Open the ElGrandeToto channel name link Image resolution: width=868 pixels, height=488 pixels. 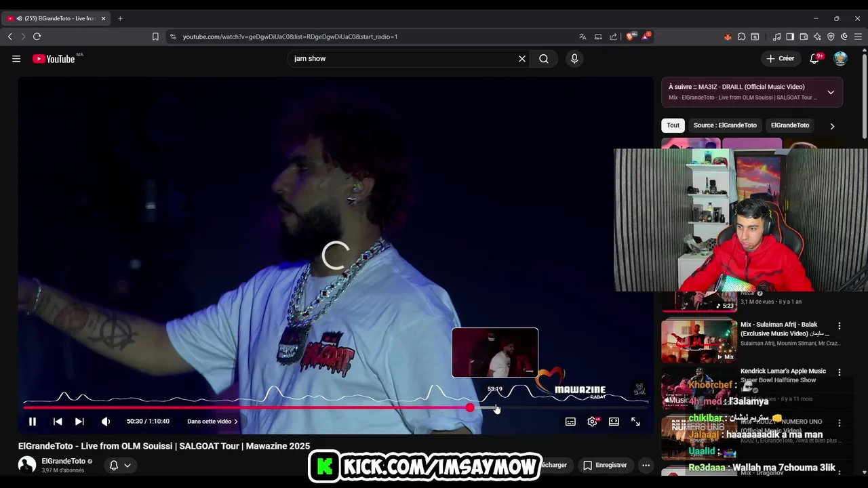click(x=64, y=461)
